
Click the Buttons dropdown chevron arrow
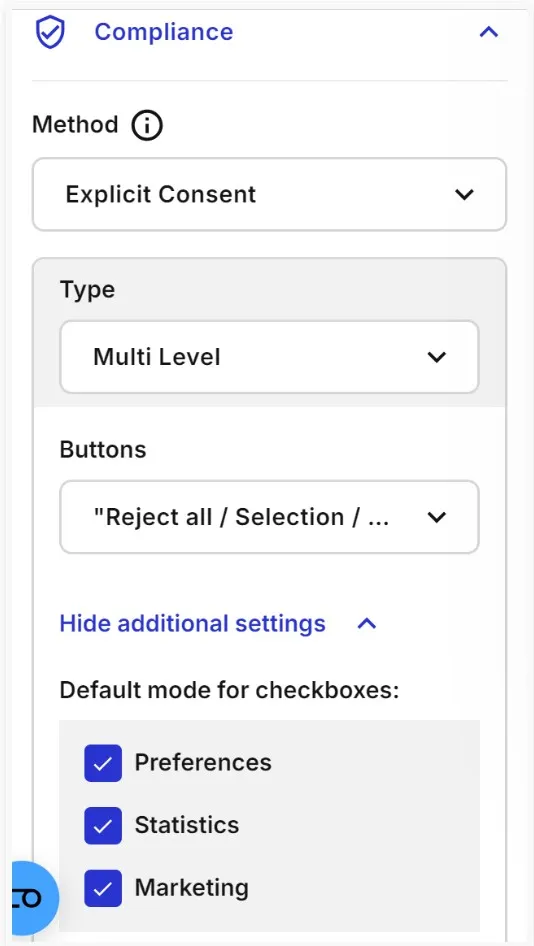point(436,517)
